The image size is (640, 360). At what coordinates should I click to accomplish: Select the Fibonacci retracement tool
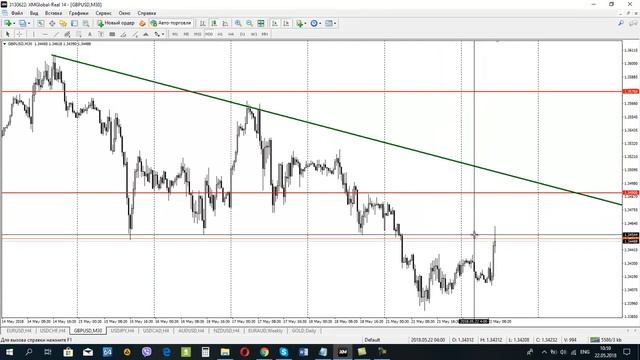tap(79, 34)
